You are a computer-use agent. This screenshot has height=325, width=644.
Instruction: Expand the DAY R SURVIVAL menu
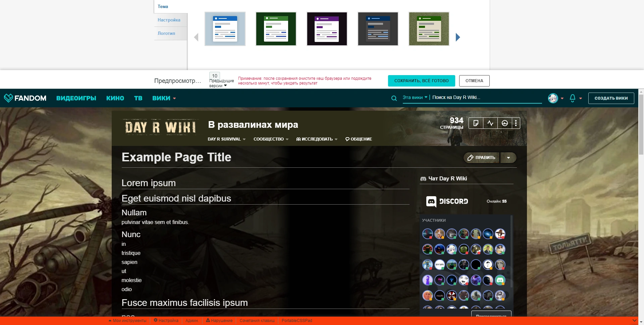[226, 139]
